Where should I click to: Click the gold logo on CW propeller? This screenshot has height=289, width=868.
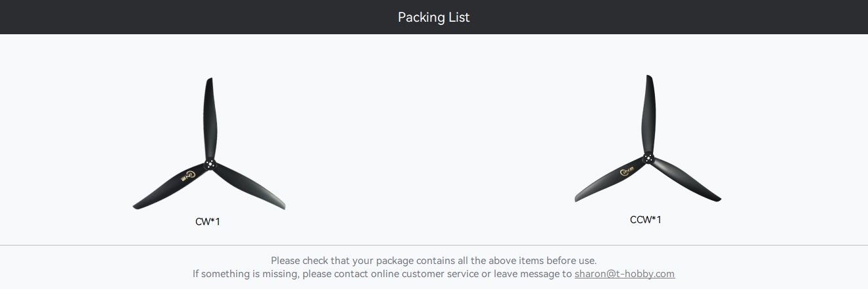click(x=187, y=176)
